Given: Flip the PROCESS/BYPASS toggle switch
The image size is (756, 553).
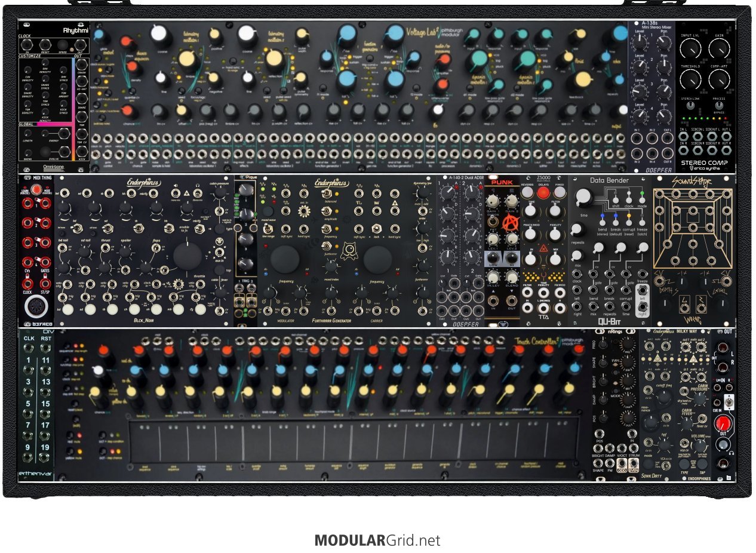Looking at the screenshot, I should (x=720, y=106).
